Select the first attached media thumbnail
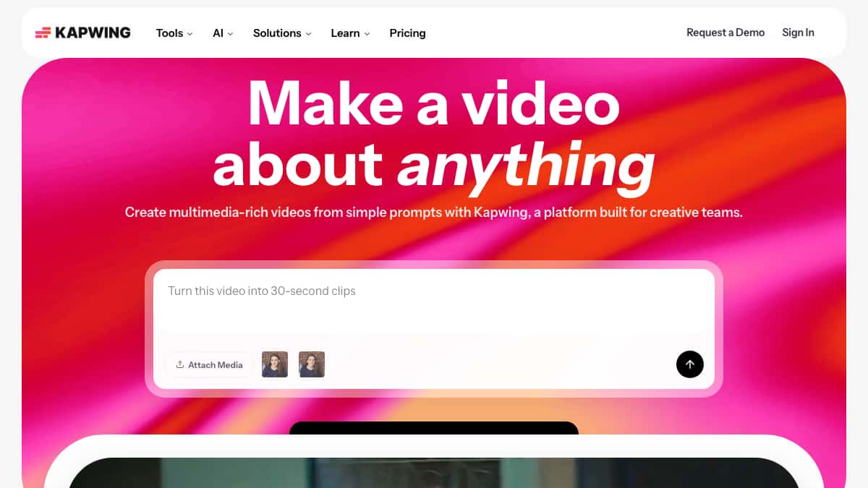This screenshot has height=488, width=868. tap(275, 364)
